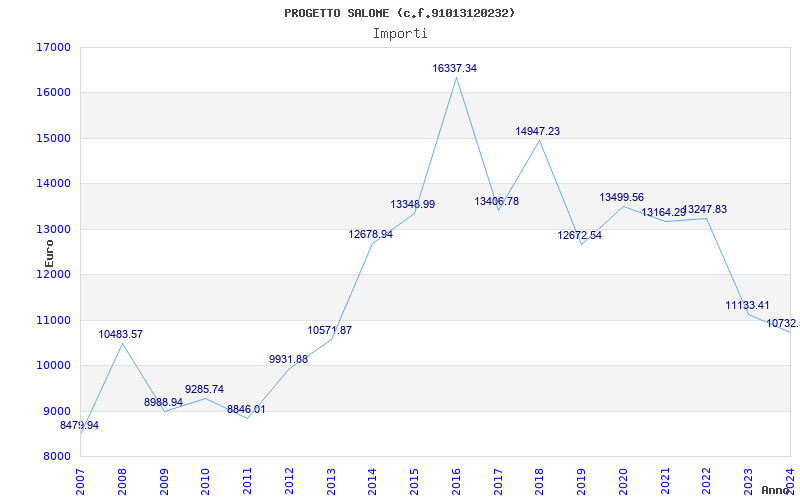Click the 14947.23 data label
Viewport: 800px width, 500px height.
[x=537, y=132]
